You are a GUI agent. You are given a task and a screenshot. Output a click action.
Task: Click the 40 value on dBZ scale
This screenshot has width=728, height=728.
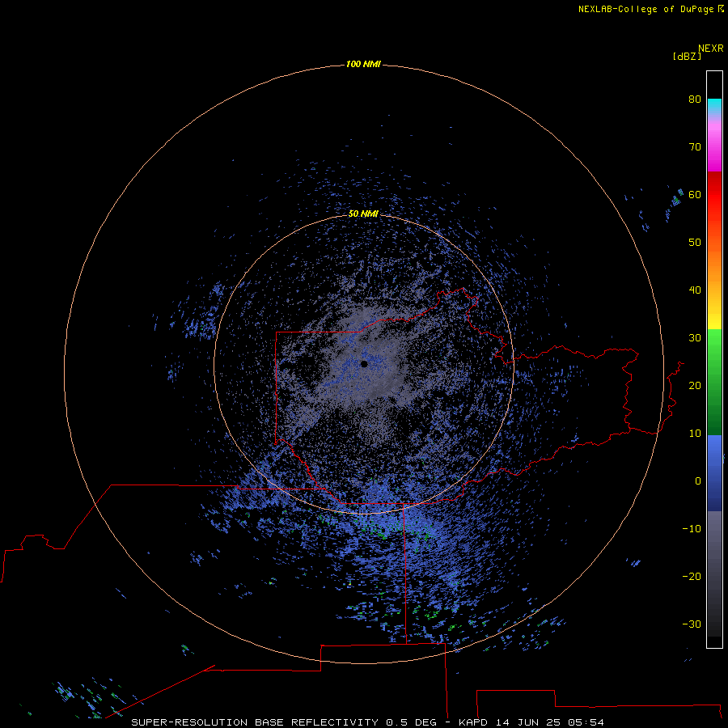tap(695, 290)
